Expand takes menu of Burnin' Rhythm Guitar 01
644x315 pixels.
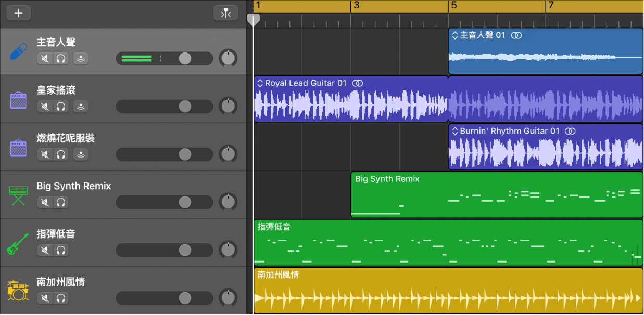pos(454,131)
